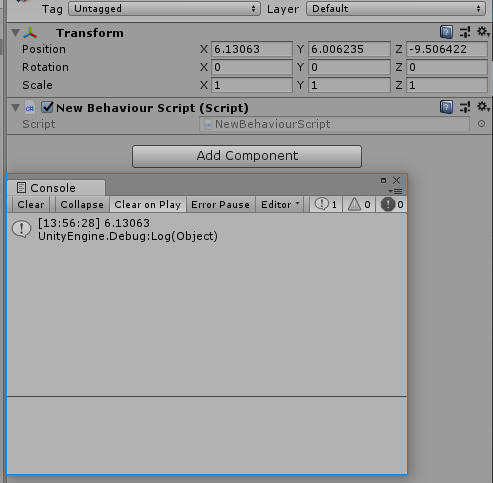Toggle Error Pause option
The width and height of the screenshot is (493, 483).
pos(220,204)
